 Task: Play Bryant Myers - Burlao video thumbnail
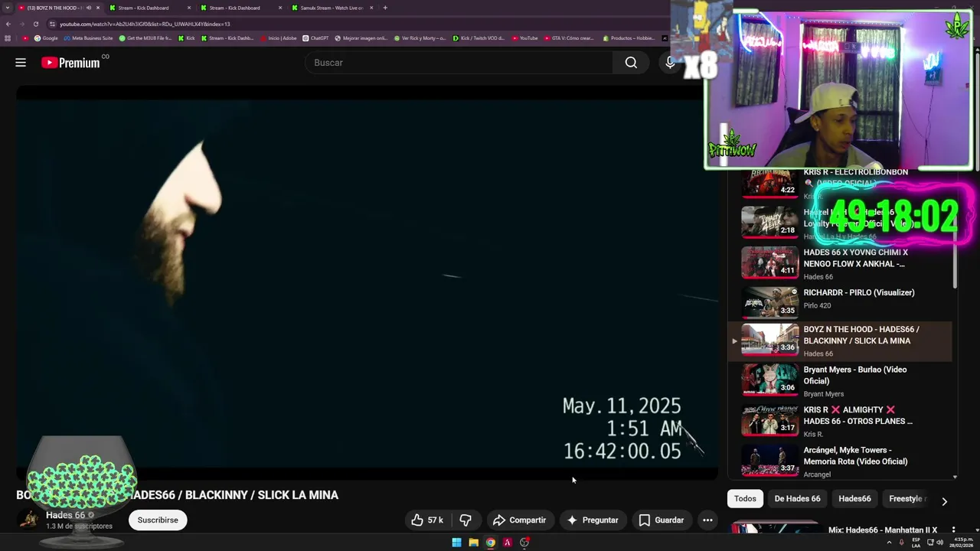pyautogui.click(x=769, y=379)
